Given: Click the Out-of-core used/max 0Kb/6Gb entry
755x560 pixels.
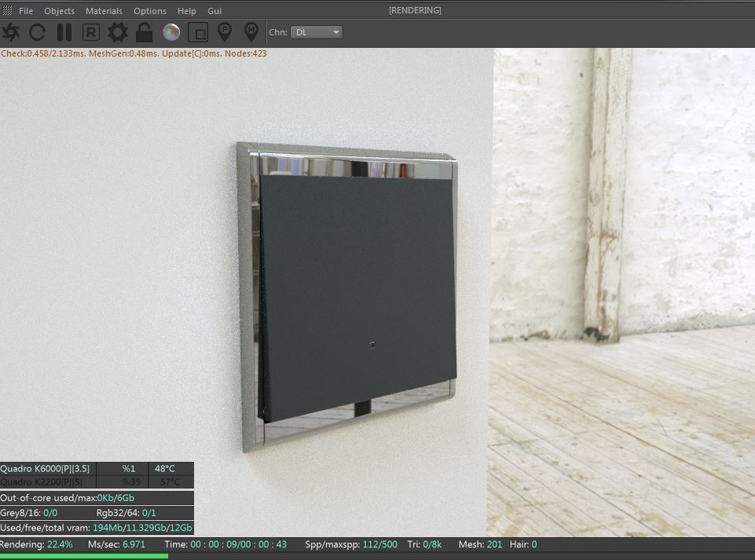Looking at the screenshot, I should 97,498.
